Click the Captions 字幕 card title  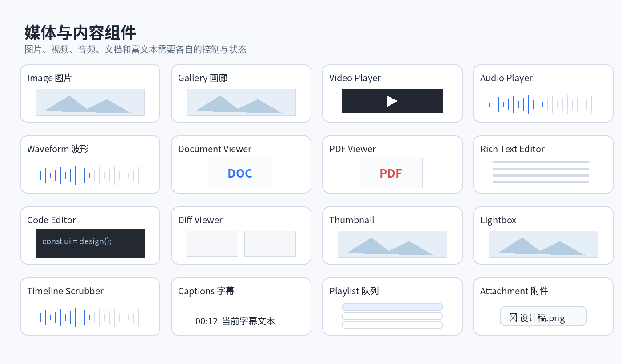pyautogui.click(x=206, y=291)
